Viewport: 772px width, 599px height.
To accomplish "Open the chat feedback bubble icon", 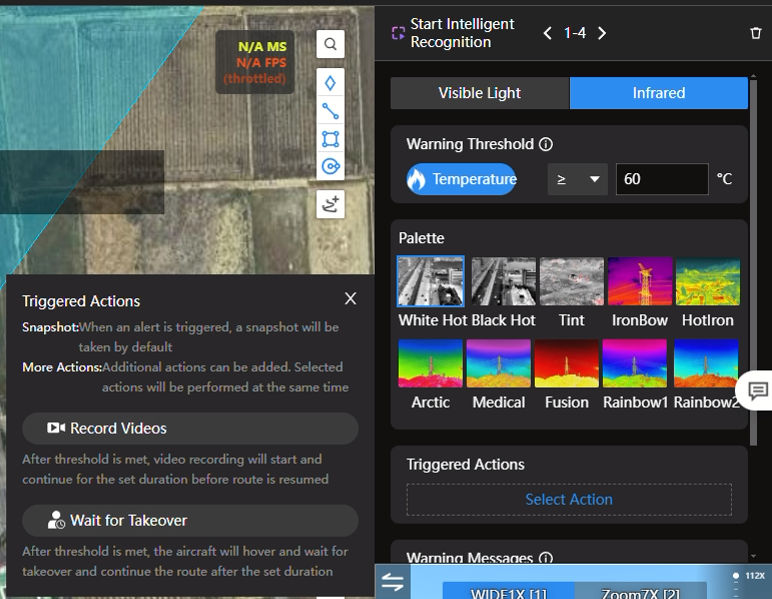I will 757,391.
